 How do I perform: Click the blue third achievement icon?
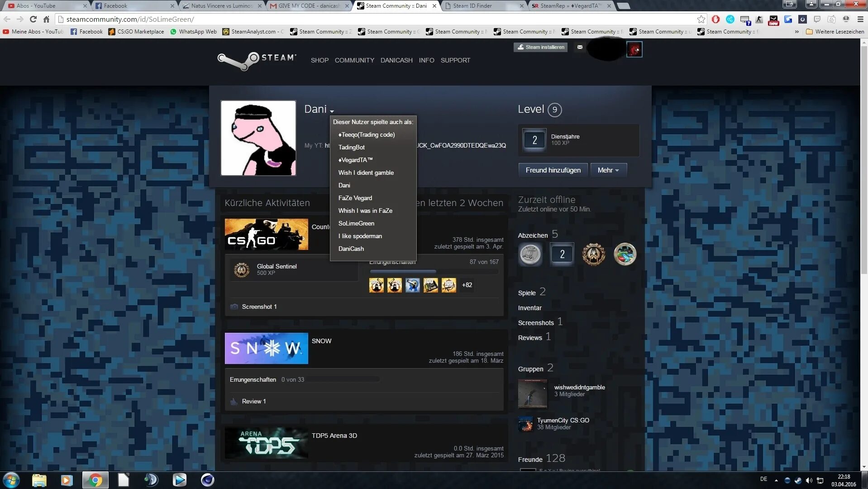(x=413, y=285)
